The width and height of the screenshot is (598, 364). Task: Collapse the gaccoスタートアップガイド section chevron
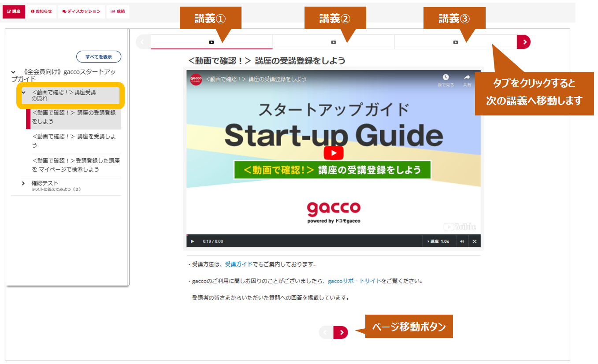13,72
